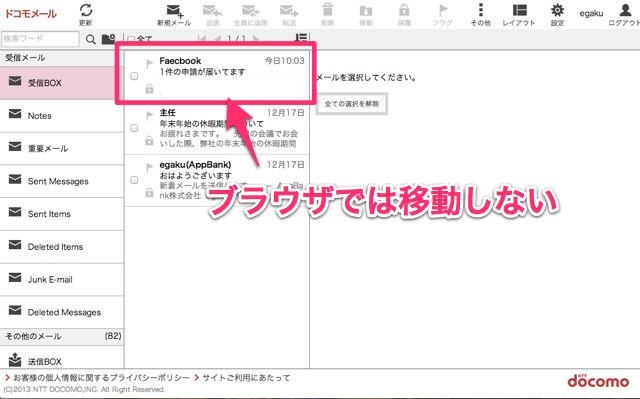Collapse the 受信メール section header
The height and width of the screenshot is (399, 640).
(62, 58)
